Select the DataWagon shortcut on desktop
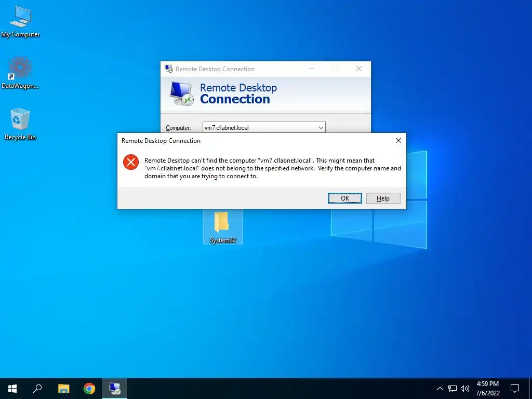Viewport: 532px width, 399px height. pyautogui.click(x=20, y=73)
